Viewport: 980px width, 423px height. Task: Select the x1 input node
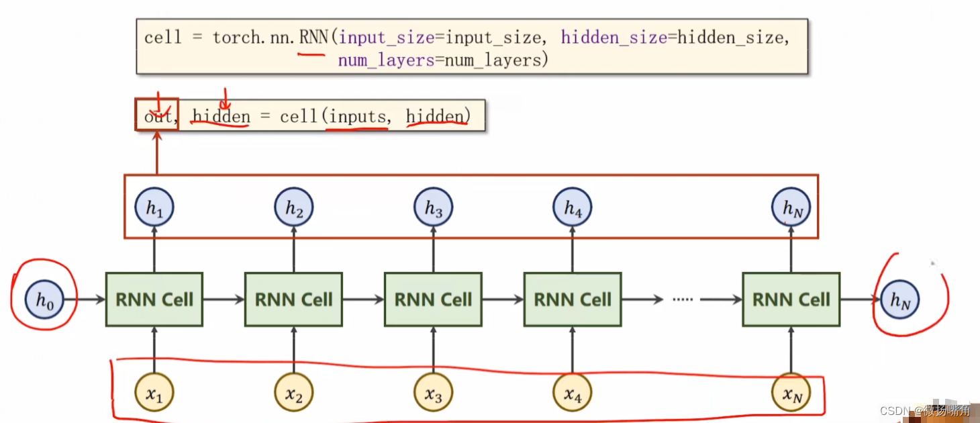coord(154,393)
